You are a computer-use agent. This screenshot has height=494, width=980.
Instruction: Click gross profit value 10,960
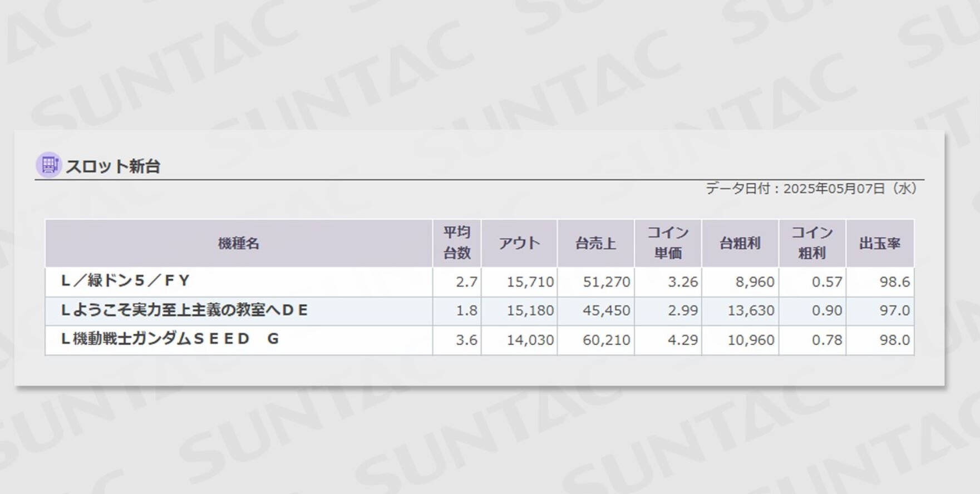751,340
